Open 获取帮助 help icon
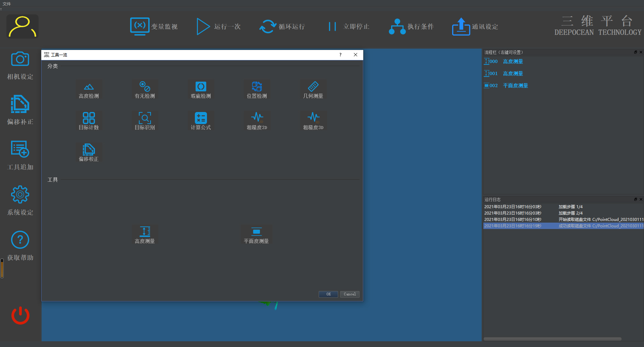Viewport: 644px width, 347px height. (20, 246)
